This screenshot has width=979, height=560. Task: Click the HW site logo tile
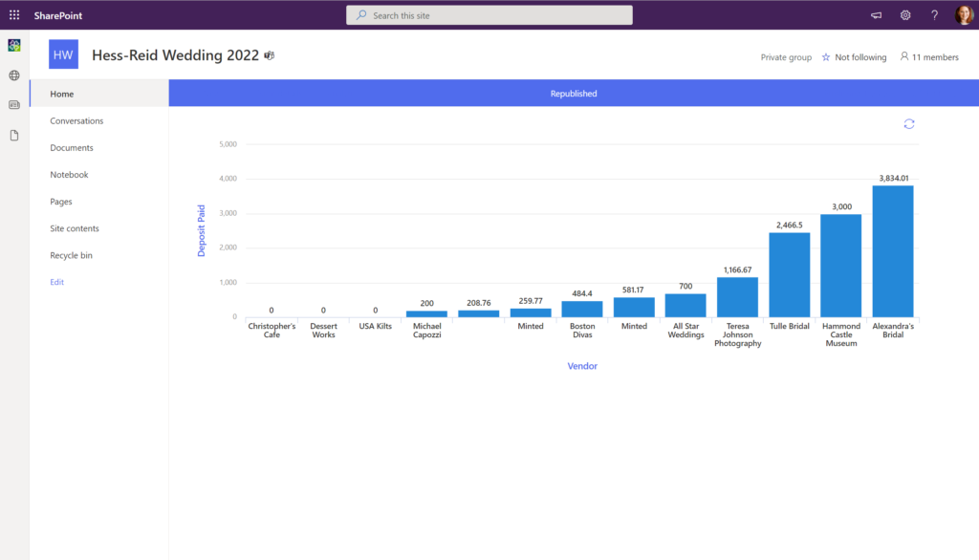coord(64,54)
